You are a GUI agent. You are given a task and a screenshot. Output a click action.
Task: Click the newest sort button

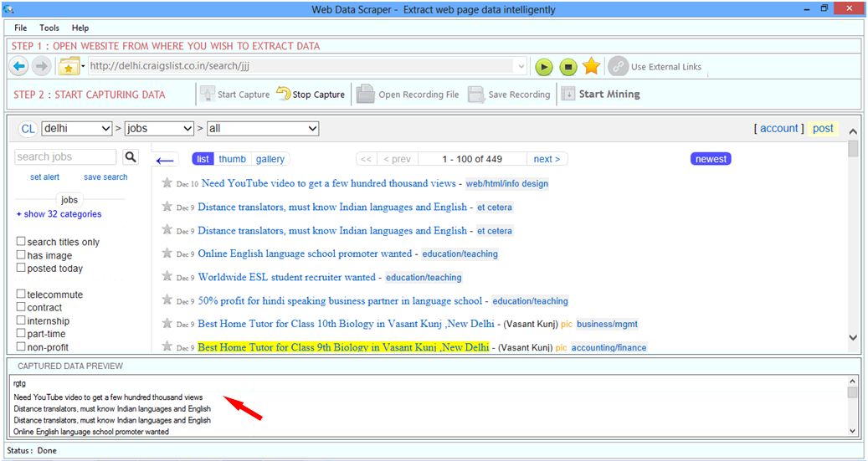(x=711, y=159)
